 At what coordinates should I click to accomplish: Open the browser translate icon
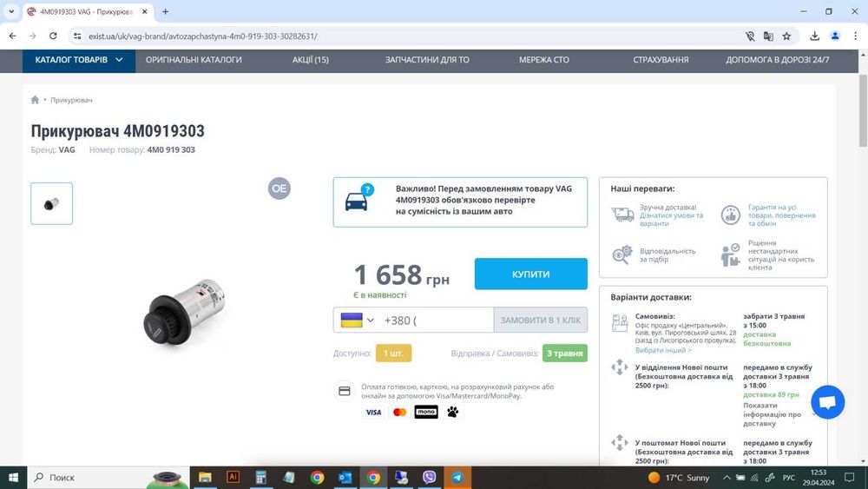tap(768, 36)
